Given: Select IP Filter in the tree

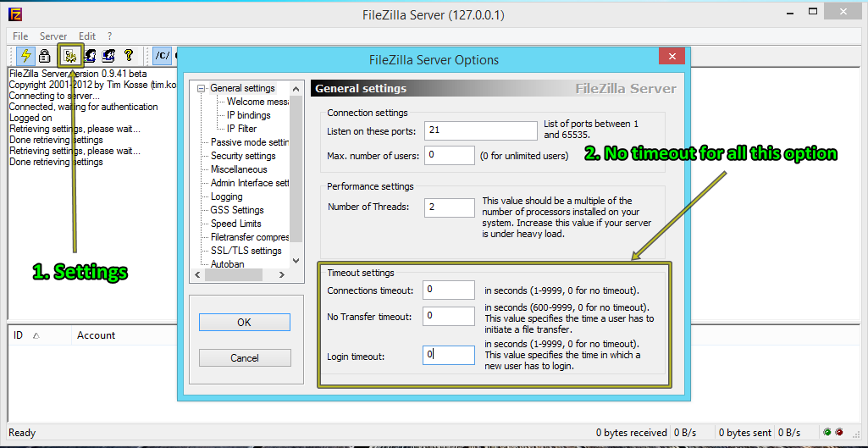Looking at the screenshot, I should [x=241, y=129].
